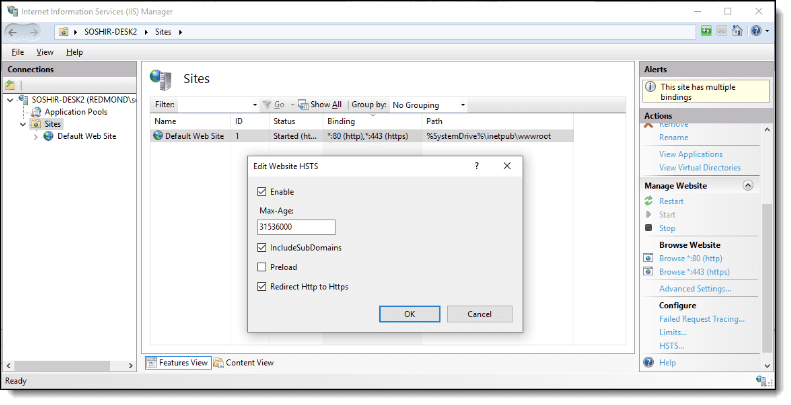Screen dimensions: 791x405
Task: Click Connections pane scroll right arrow
Action: [131, 366]
